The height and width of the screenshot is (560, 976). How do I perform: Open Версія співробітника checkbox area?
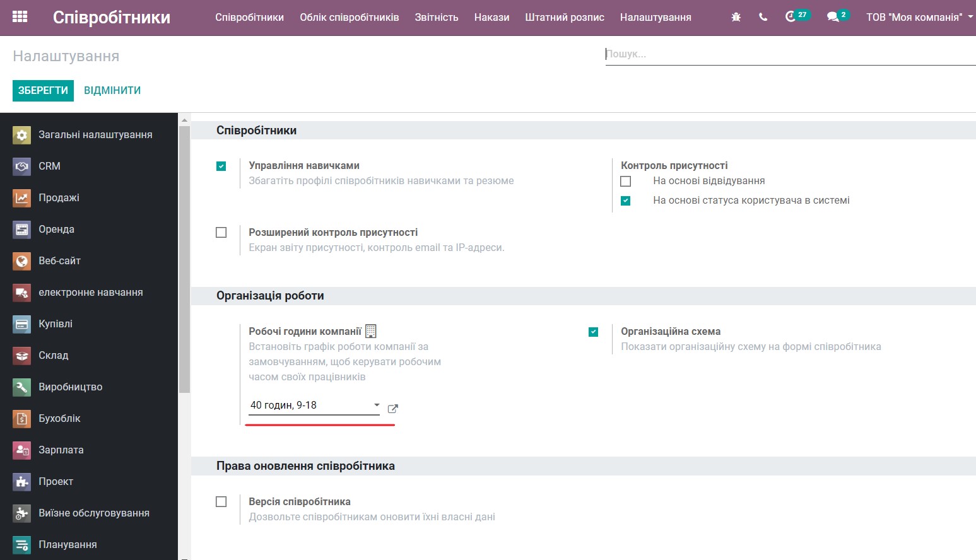point(221,501)
